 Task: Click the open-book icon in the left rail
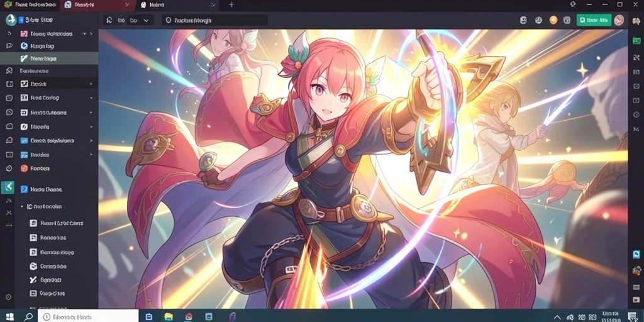9,84
